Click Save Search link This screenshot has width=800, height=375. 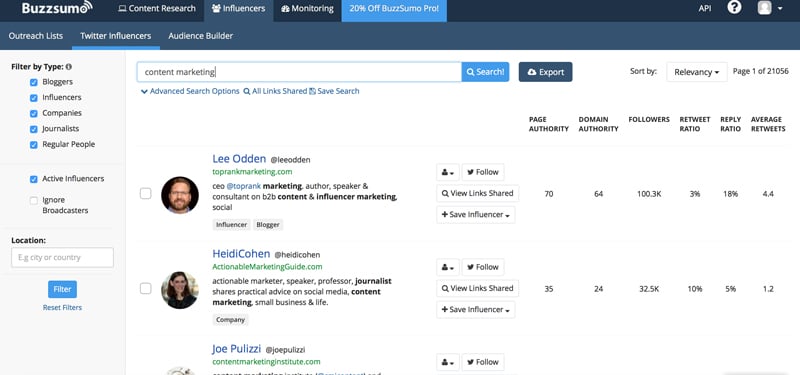coord(334,91)
